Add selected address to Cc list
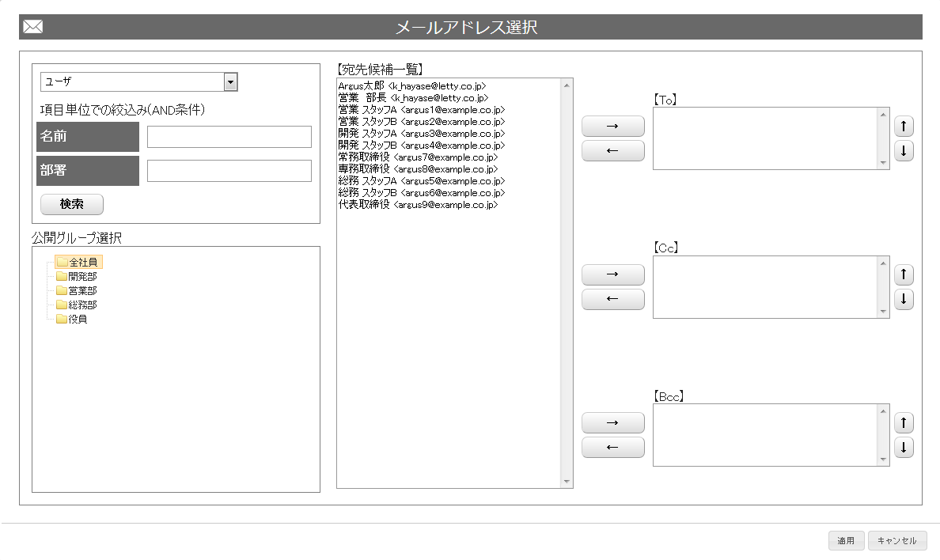 tap(612, 274)
